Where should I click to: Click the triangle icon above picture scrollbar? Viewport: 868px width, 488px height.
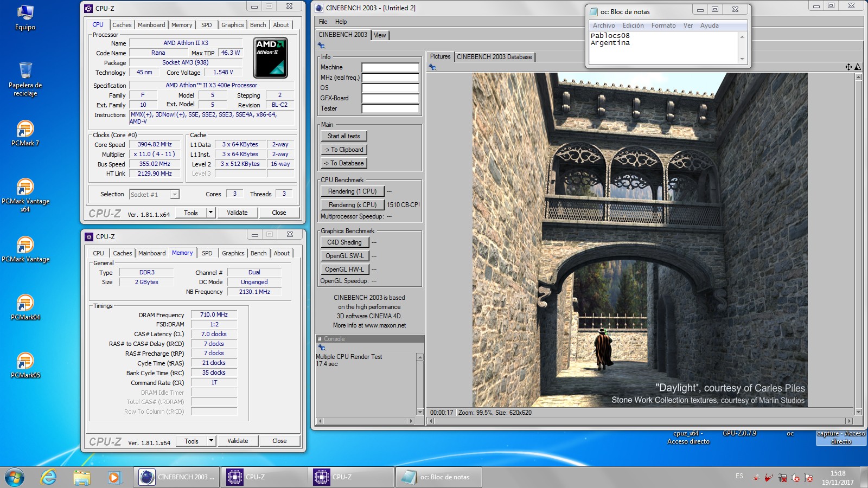point(858,67)
